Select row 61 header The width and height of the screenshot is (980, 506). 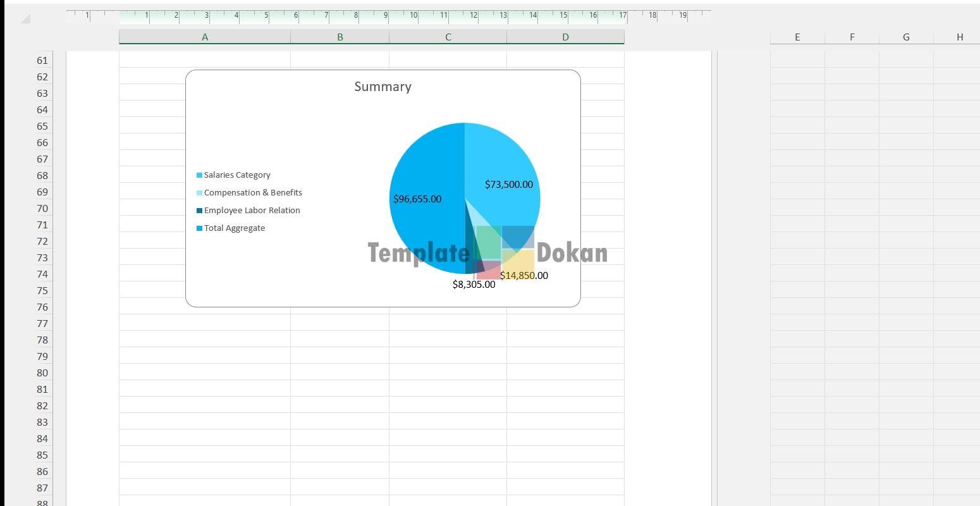coord(42,61)
